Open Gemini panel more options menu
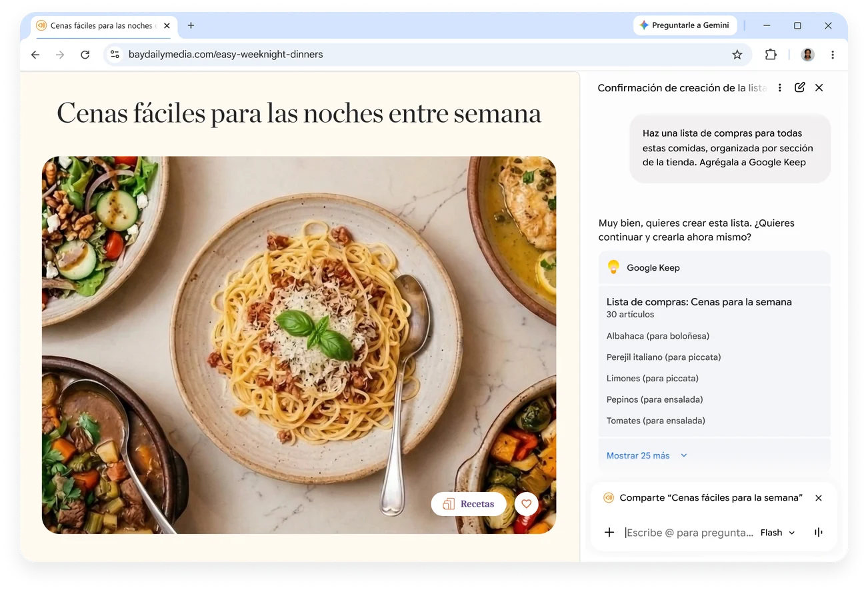This screenshot has width=868, height=590. [x=779, y=87]
